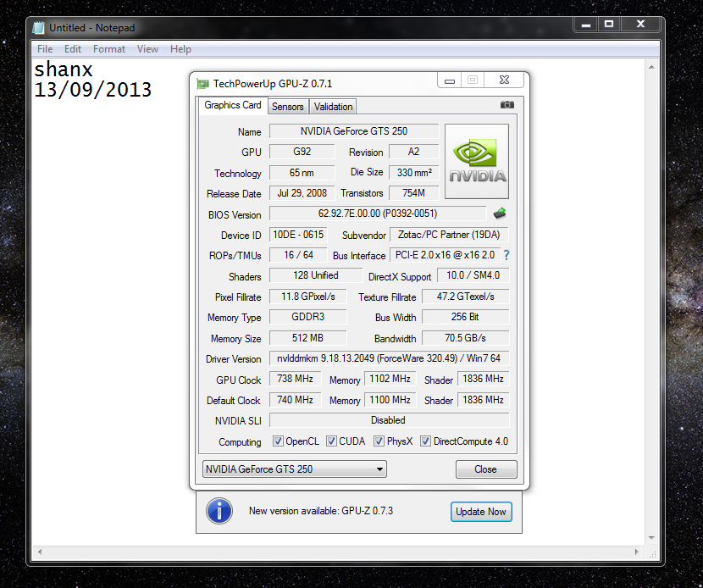Close the GPU-Z window with X

pyautogui.click(x=505, y=80)
